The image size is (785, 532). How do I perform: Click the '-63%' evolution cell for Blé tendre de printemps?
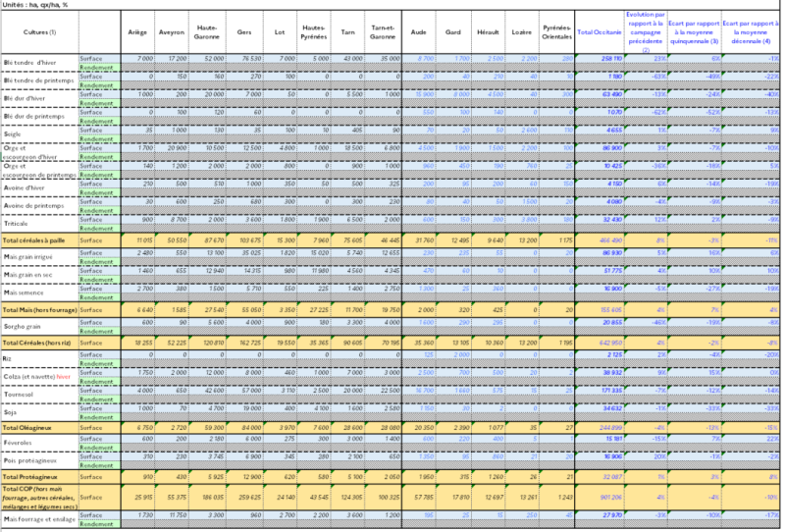658,77
